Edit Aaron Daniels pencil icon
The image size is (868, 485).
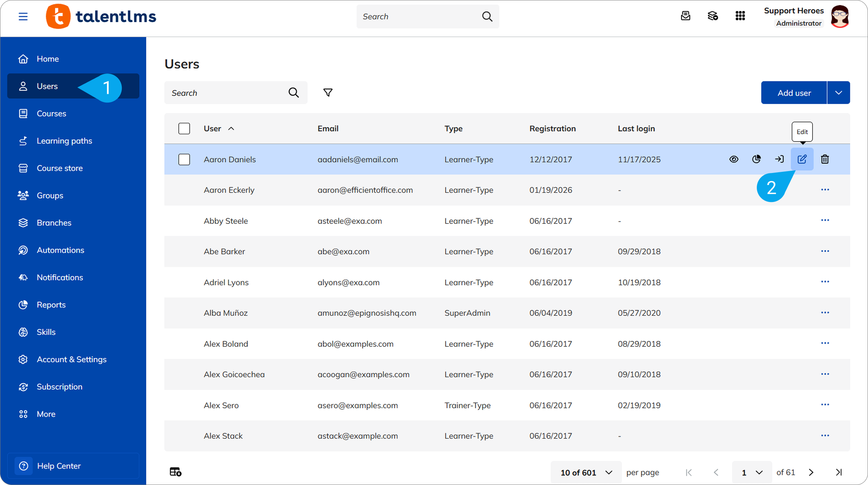tap(802, 159)
